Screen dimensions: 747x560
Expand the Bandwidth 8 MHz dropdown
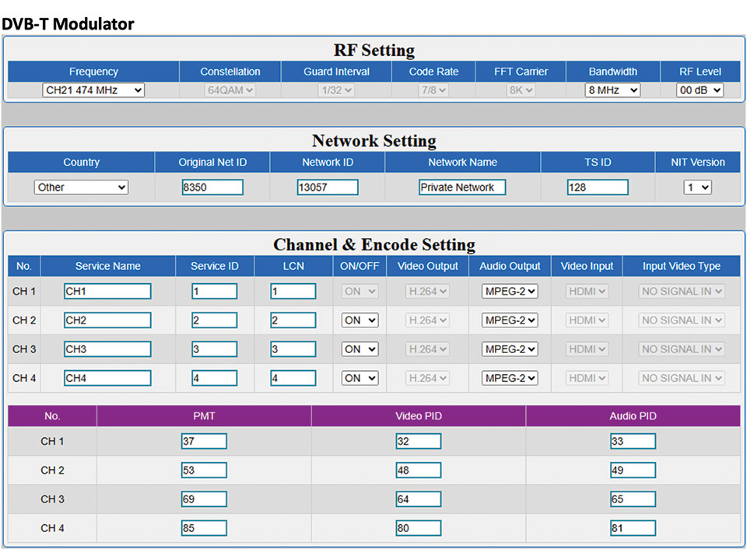(612, 90)
